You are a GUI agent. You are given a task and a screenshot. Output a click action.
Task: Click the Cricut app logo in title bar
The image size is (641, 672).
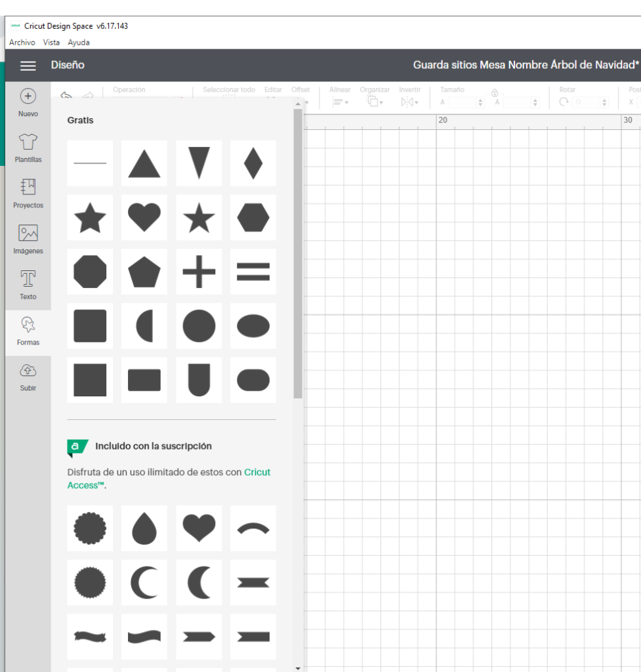[16, 26]
